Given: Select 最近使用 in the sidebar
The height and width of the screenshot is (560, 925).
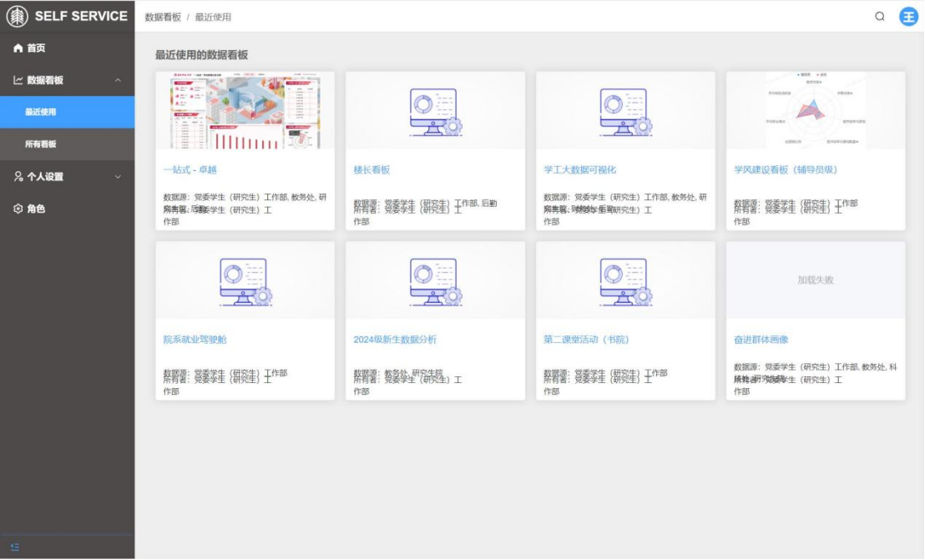Looking at the screenshot, I should pyautogui.click(x=41, y=112).
